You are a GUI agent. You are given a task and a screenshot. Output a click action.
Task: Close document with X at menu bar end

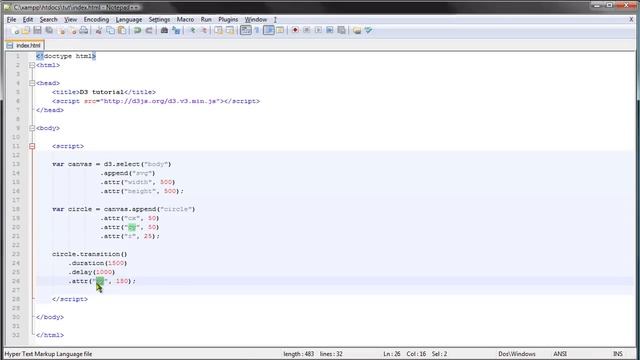pos(631,19)
